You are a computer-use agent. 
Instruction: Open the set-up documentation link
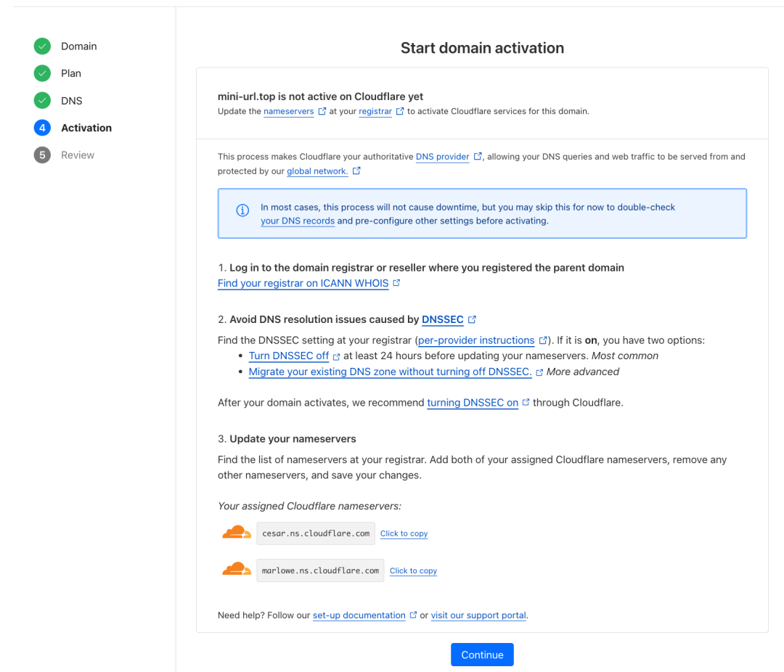pyautogui.click(x=359, y=615)
